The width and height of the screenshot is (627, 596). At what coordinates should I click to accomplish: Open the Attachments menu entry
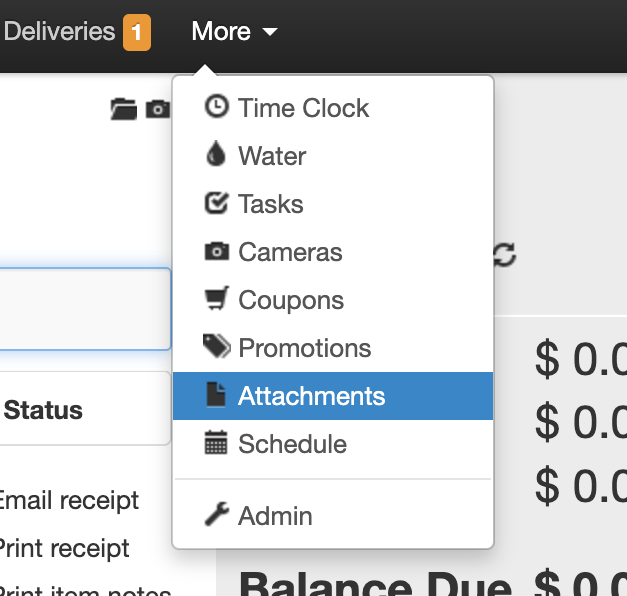311,396
